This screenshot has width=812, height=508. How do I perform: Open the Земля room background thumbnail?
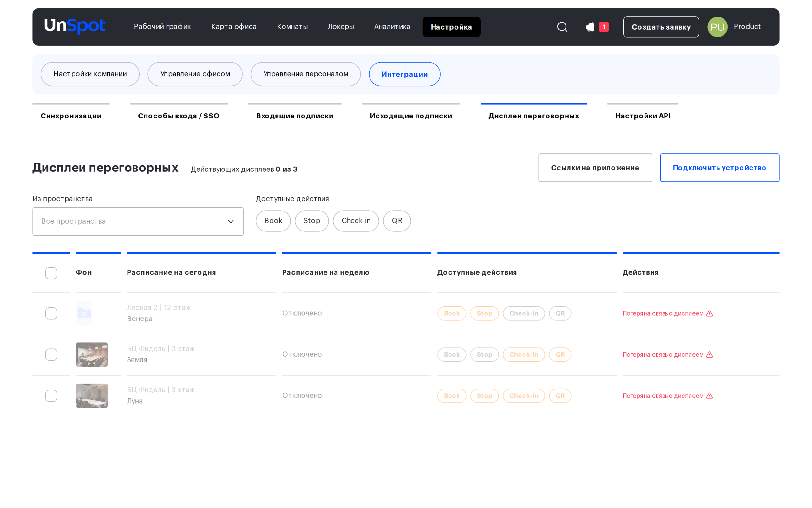92,354
